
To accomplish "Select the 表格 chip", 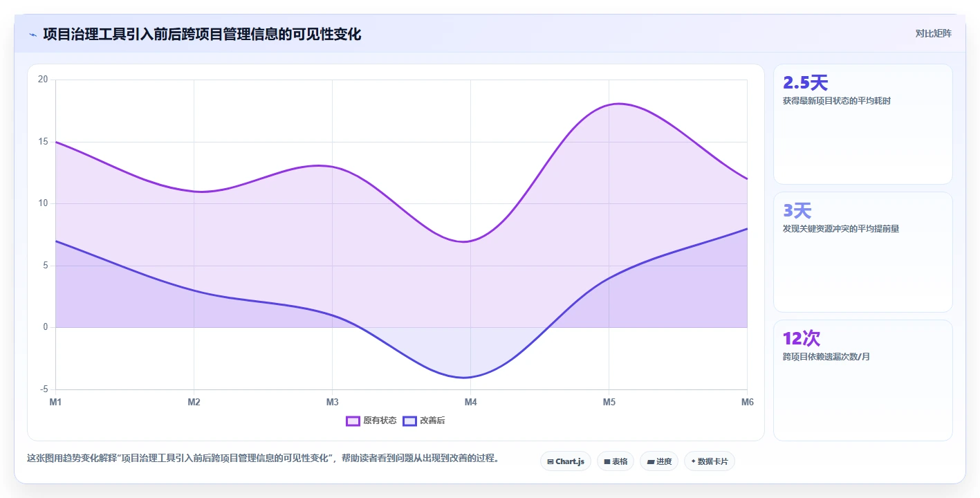I will coord(616,461).
